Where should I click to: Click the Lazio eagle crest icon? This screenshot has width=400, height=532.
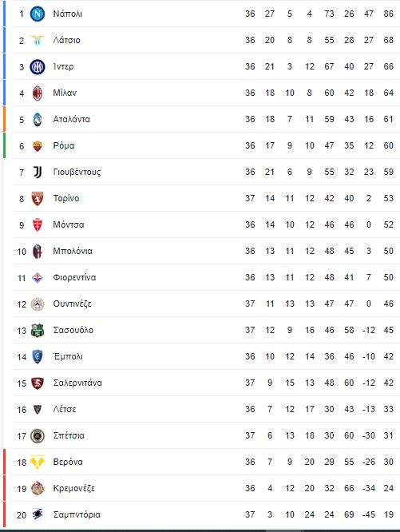pyautogui.click(x=38, y=41)
